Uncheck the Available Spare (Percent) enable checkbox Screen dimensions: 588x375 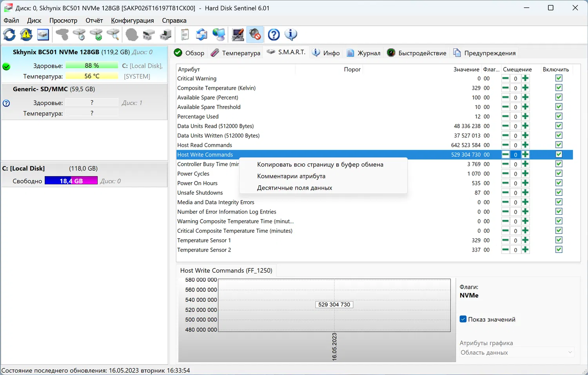tap(559, 97)
